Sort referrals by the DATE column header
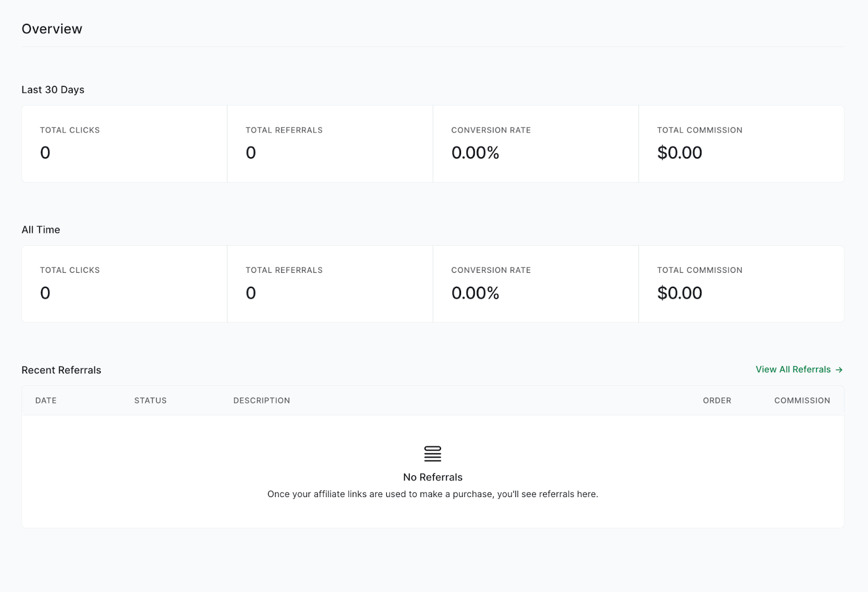 click(46, 400)
